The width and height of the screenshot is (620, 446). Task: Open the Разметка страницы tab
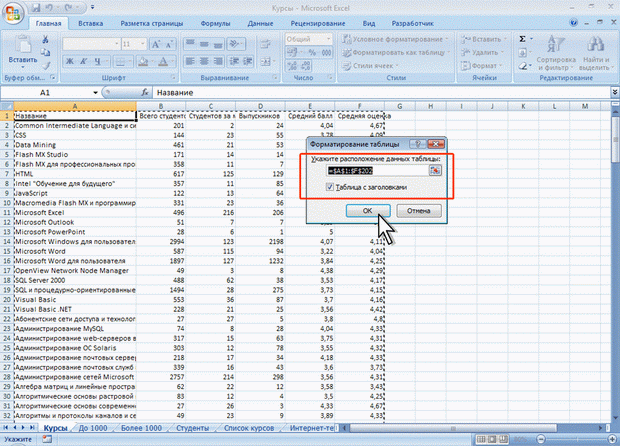point(152,23)
